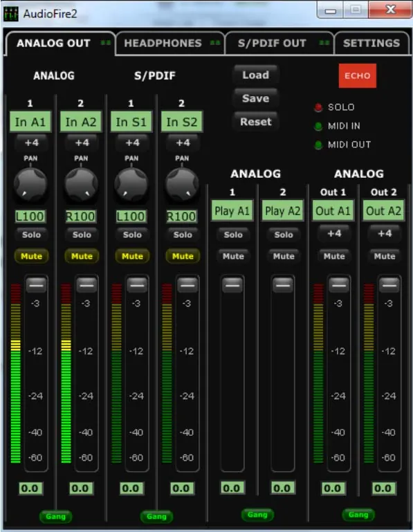Click the MIDI OUT indicator light
413x532 pixels.
tap(318, 145)
